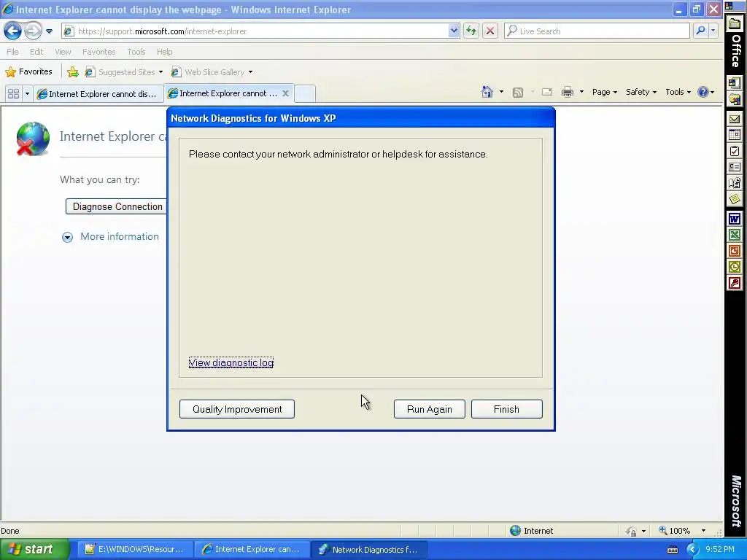
Task: Open the Favorites menu
Action: tap(98, 52)
